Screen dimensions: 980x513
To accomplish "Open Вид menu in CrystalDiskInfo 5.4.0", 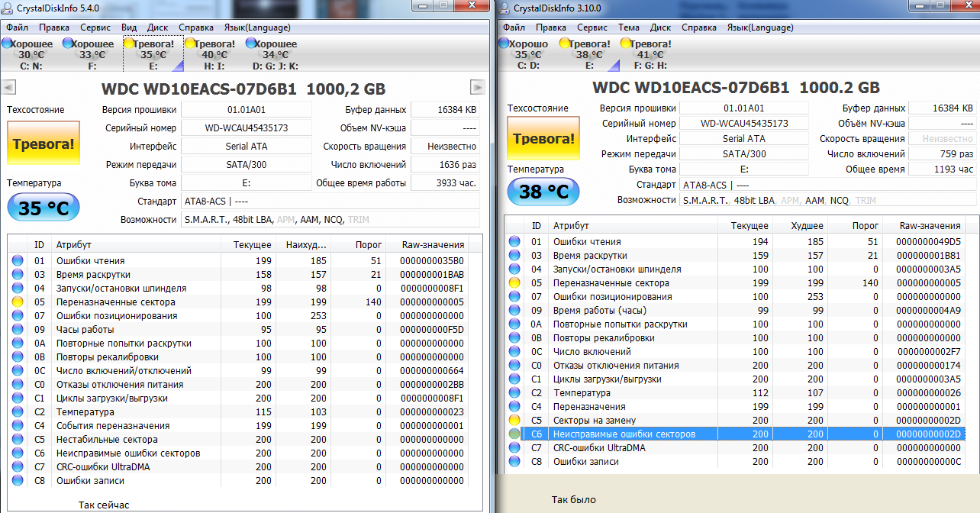I will tap(129, 27).
